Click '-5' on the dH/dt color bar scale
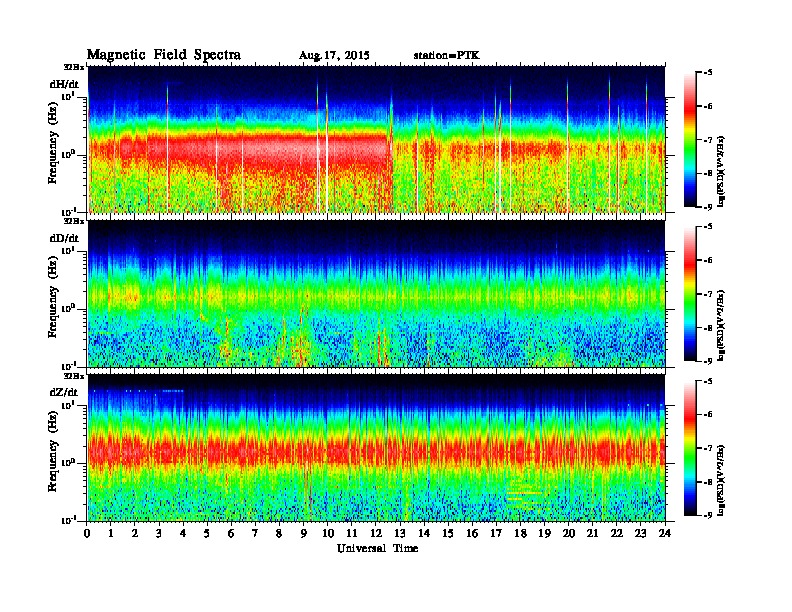Screen dimensions: 792x612 tap(708, 73)
